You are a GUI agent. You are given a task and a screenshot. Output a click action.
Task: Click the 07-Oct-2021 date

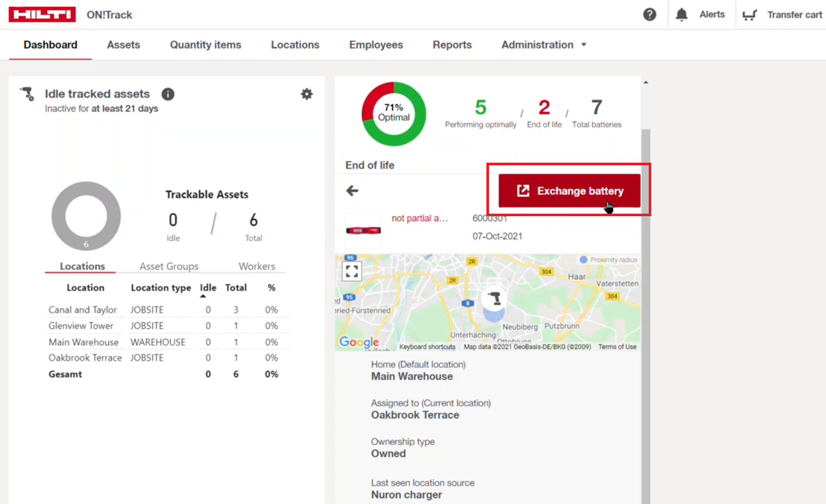tap(497, 236)
